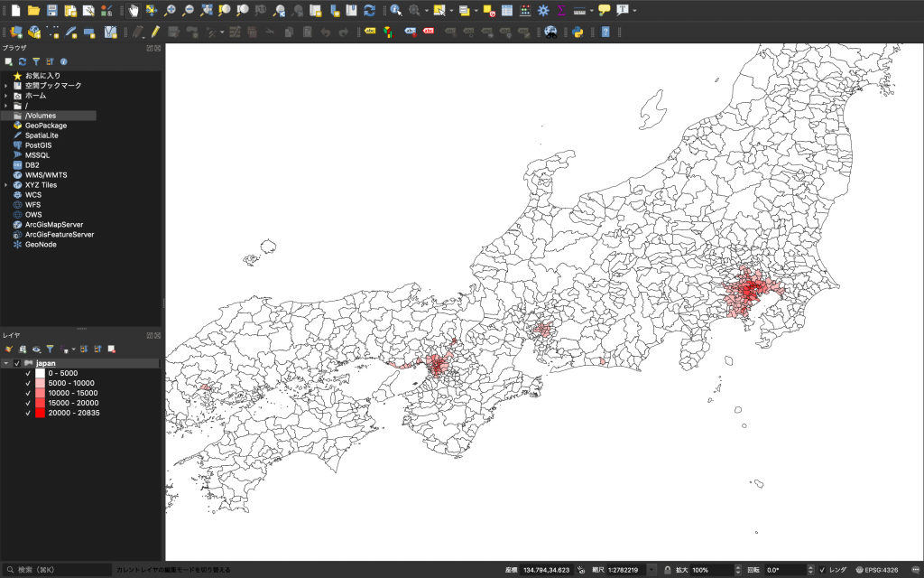Viewport: 924px width, 578px height.
Task: Toggle the scale lock padlock icon
Action: pos(667,570)
